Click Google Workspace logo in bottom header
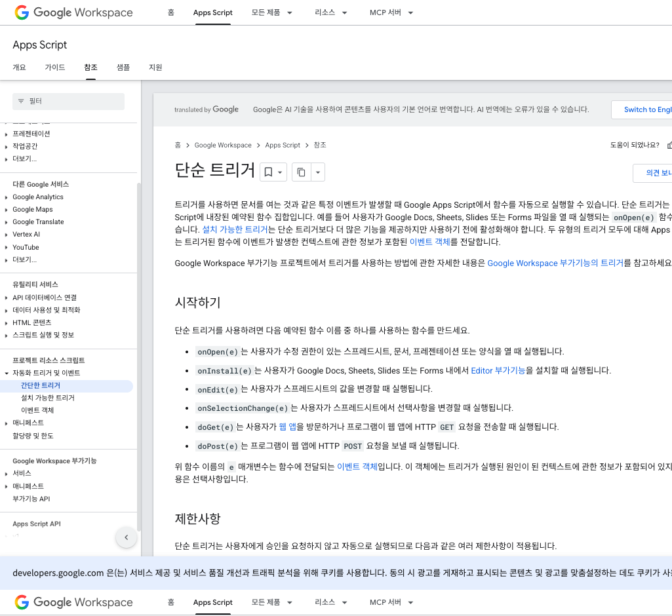Screen dimensions: 672x616 pyautogui.click(x=73, y=602)
